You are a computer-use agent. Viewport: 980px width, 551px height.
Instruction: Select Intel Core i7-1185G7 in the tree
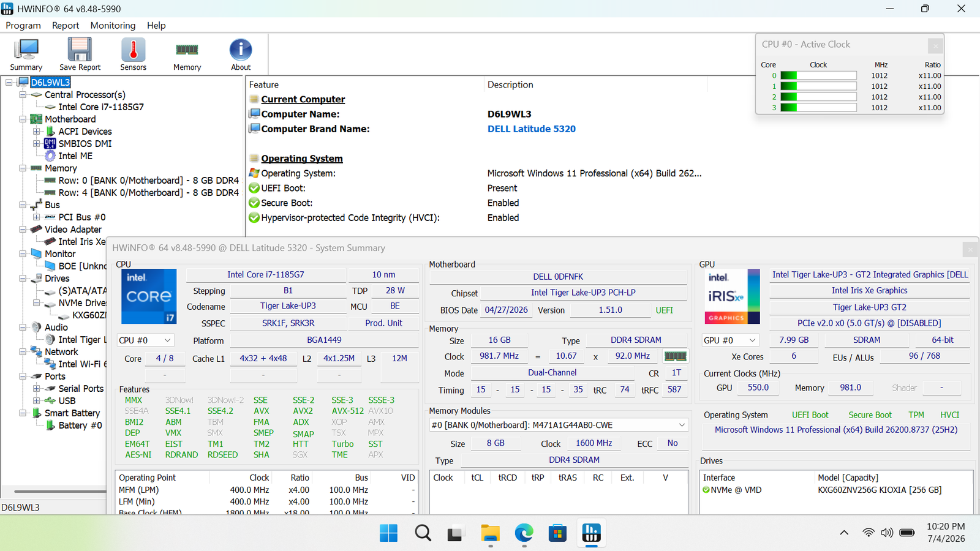101,107
